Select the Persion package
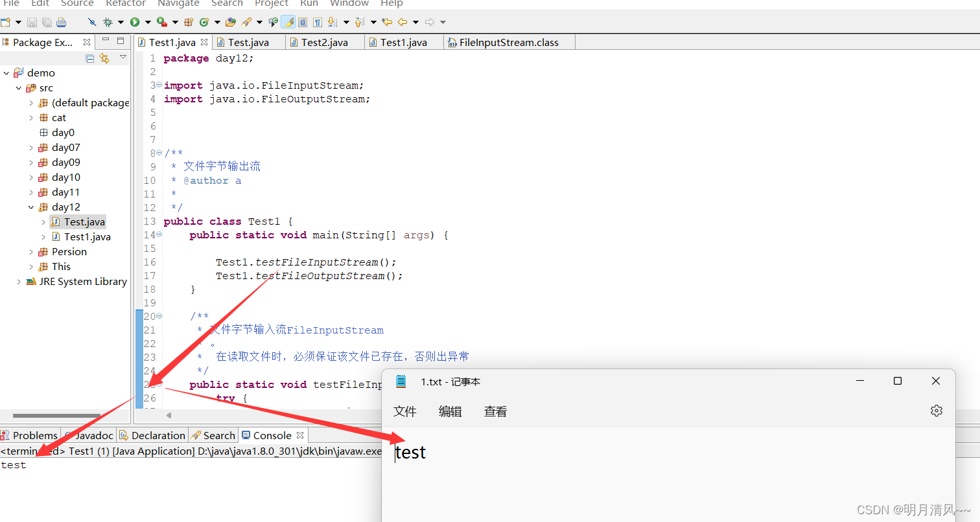 [x=62, y=251]
